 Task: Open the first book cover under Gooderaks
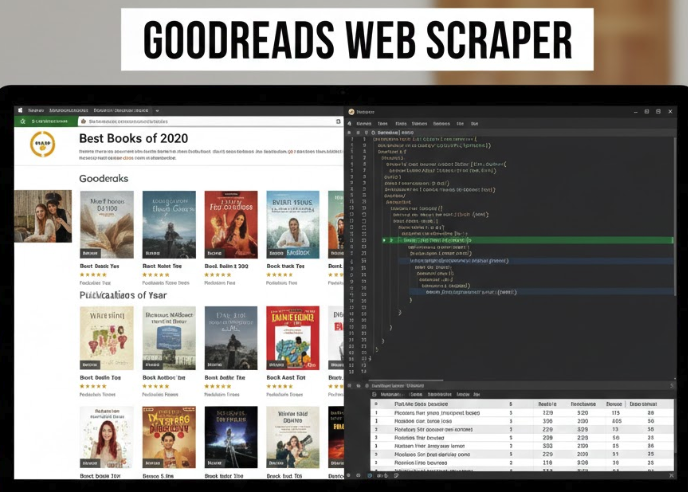(106, 225)
